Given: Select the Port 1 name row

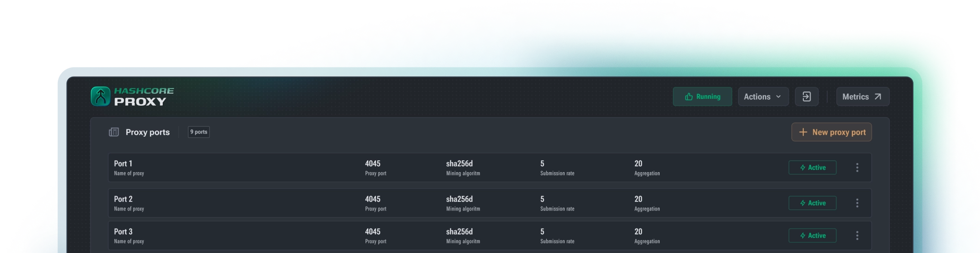Looking at the screenshot, I should pos(123,164).
